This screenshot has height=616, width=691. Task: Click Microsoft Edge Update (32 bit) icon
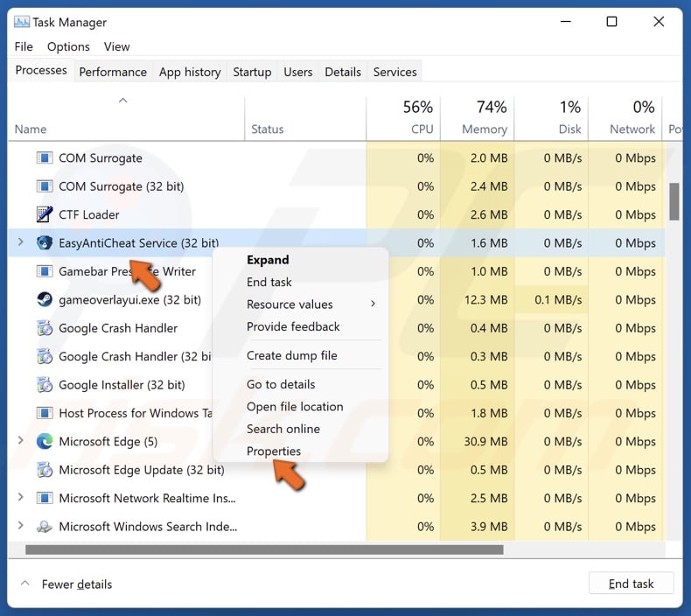[x=44, y=470]
